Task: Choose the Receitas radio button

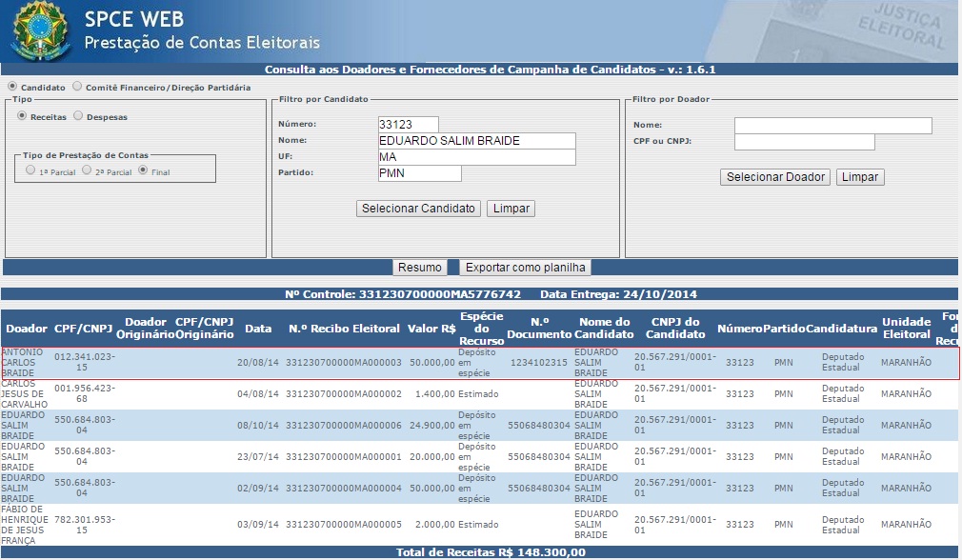Action: 22,116
